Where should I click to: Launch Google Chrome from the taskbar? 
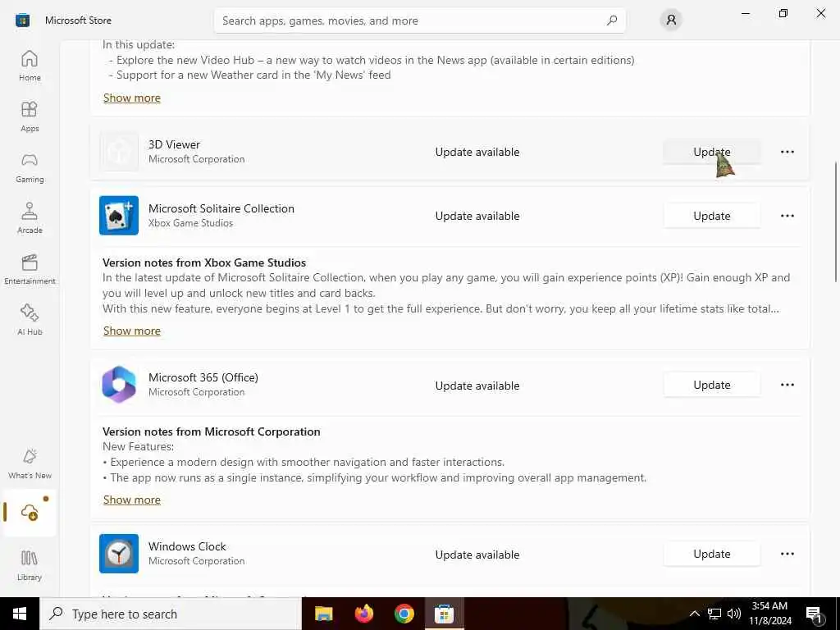click(404, 614)
